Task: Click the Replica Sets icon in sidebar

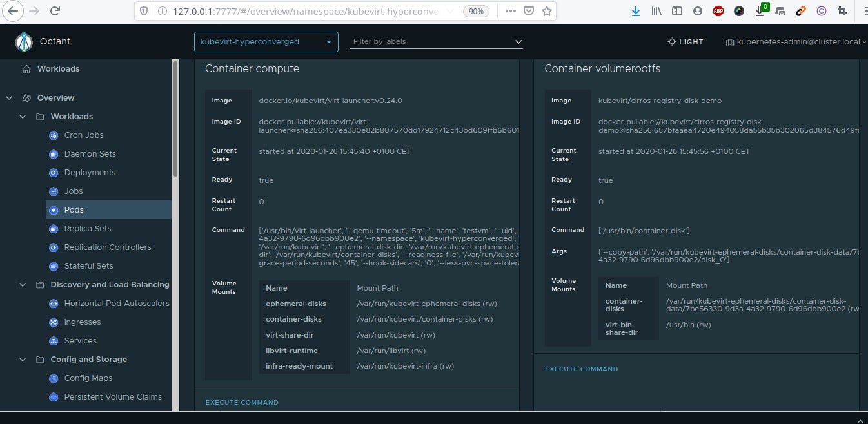Action: coord(54,229)
